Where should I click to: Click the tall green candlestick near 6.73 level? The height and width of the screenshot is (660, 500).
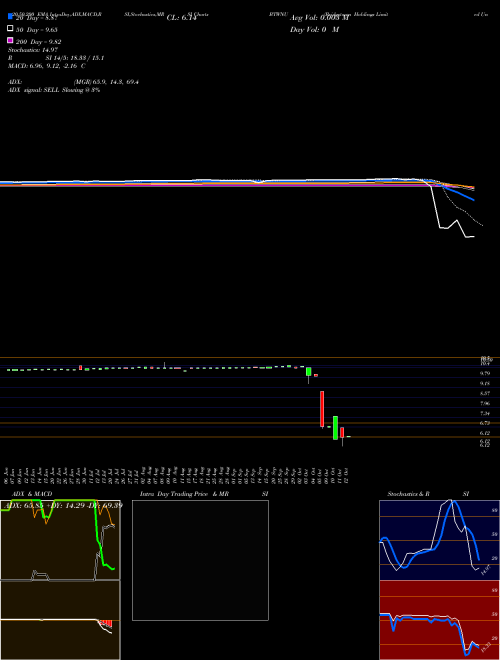(335, 428)
